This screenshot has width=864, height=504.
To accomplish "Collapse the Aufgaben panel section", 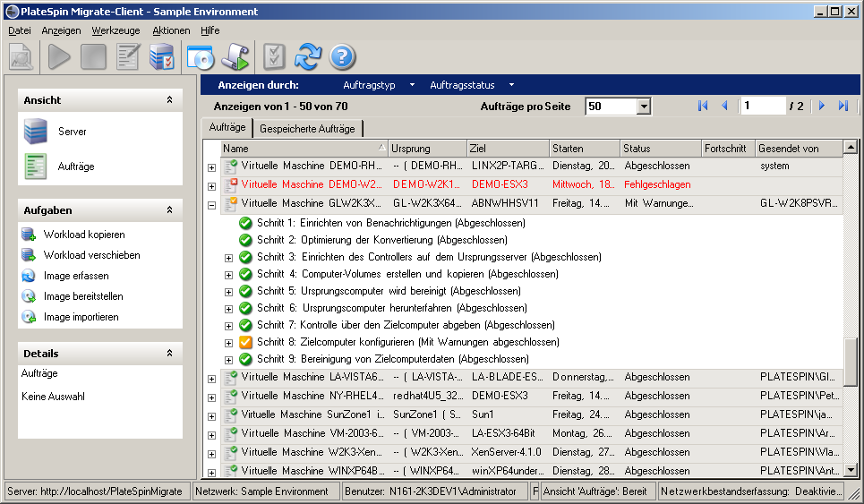I will (169, 209).
